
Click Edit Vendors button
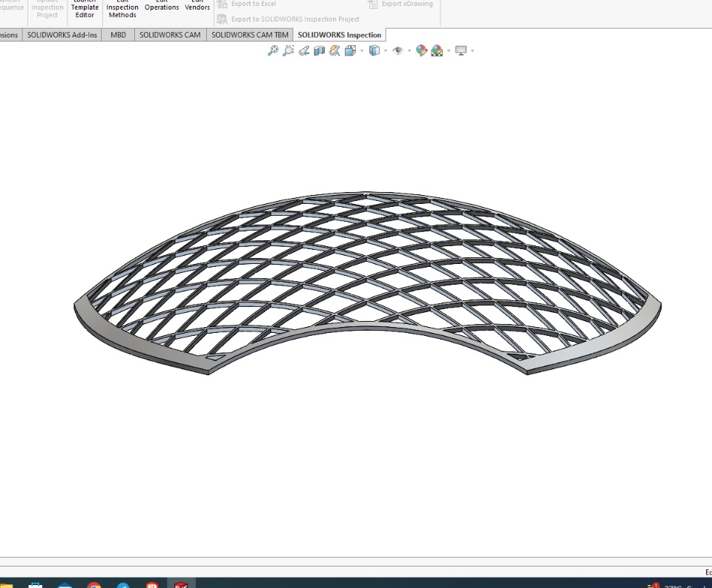pyautogui.click(x=197, y=6)
